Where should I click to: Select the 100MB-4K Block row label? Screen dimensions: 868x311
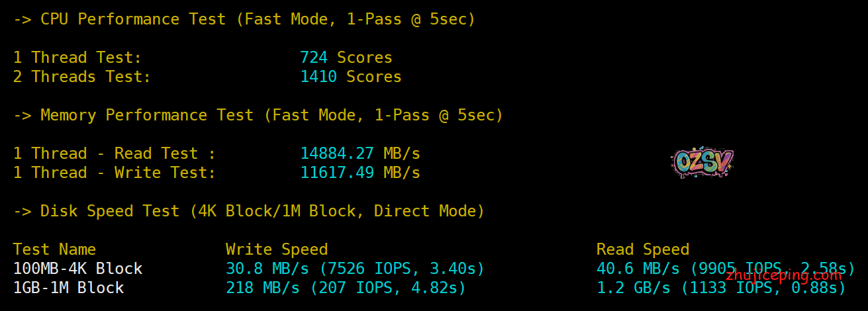(77, 269)
